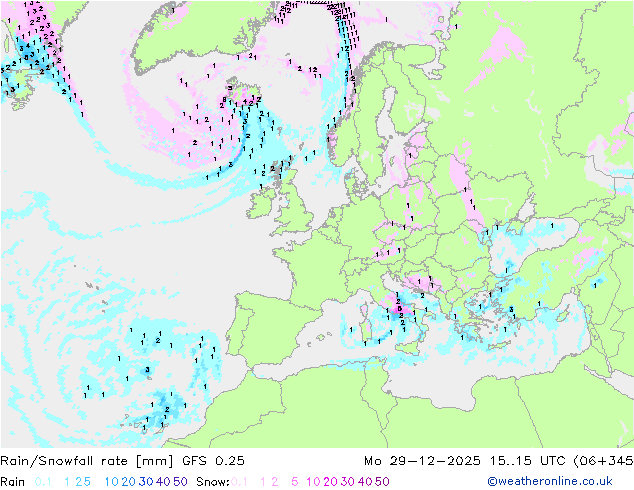Image resolution: width=634 pixels, height=490 pixels.
Task: Select the Rain 40 legend value
Action: (x=163, y=482)
